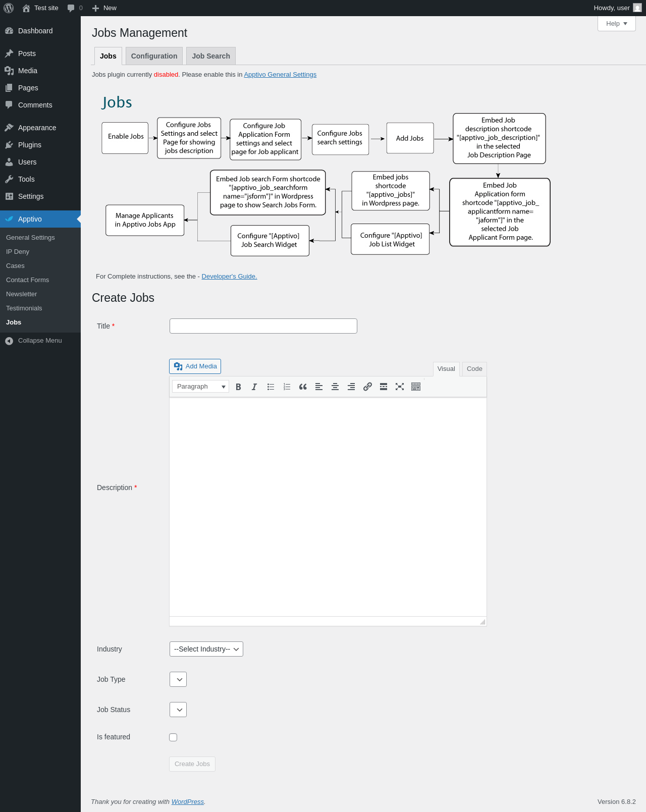
Task: Click inside the Description editor area
Action: [328, 507]
